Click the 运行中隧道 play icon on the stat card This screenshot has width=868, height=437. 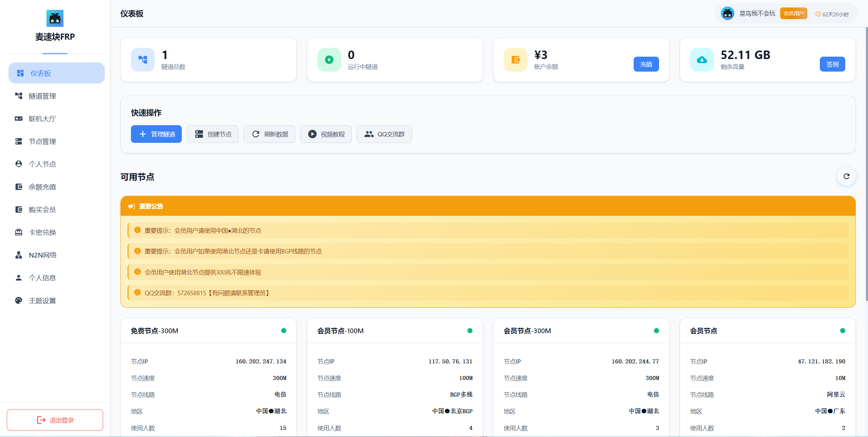[329, 60]
